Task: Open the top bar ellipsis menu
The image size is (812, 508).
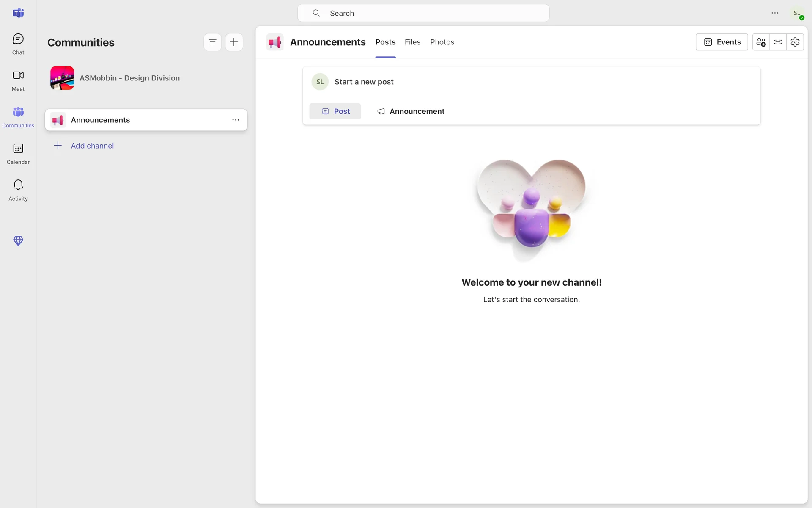Action: pos(775,13)
